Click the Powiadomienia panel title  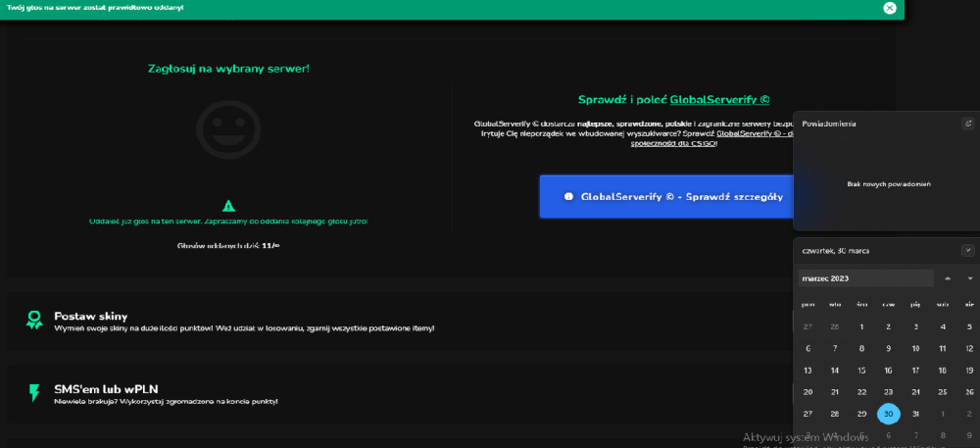point(829,124)
